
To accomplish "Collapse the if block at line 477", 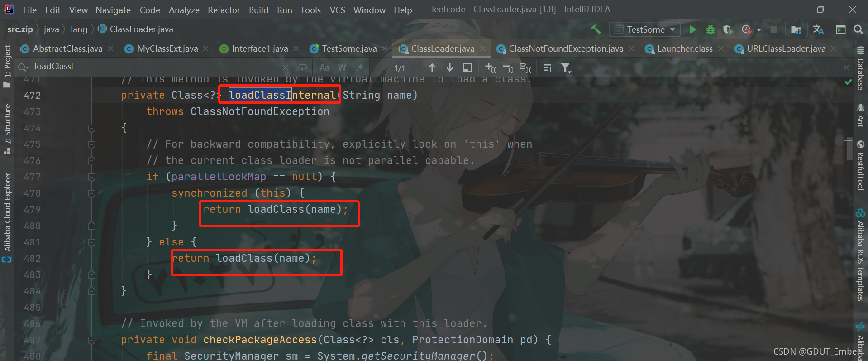I will [x=91, y=177].
